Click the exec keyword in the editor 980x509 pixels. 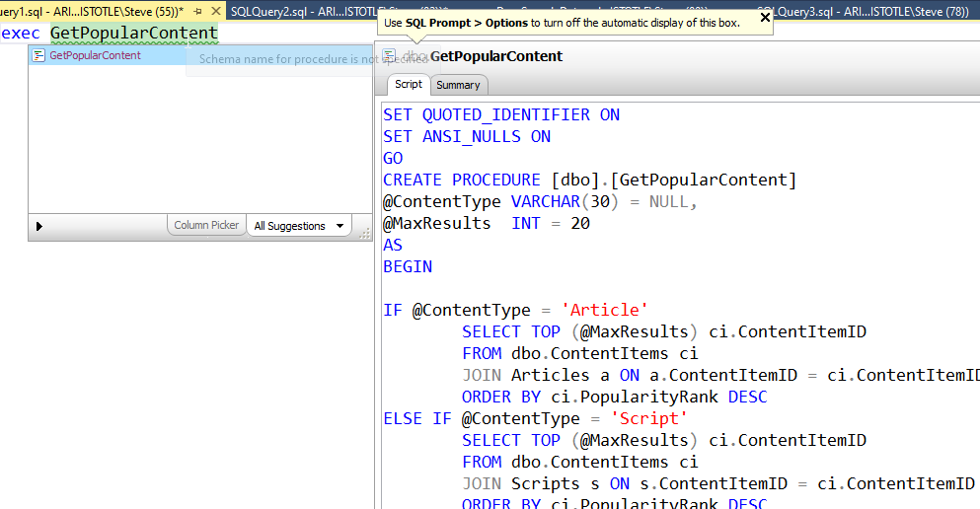[21, 34]
